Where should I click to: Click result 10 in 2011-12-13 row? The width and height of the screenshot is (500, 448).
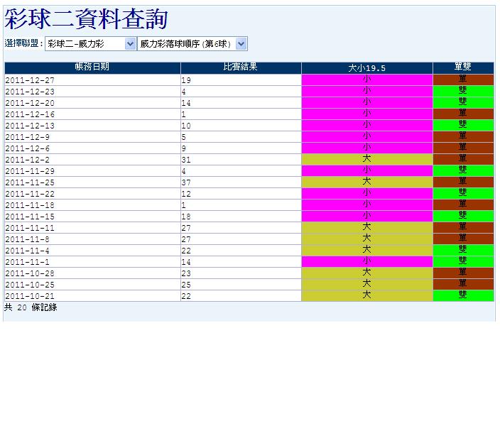pyautogui.click(x=241, y=126)
